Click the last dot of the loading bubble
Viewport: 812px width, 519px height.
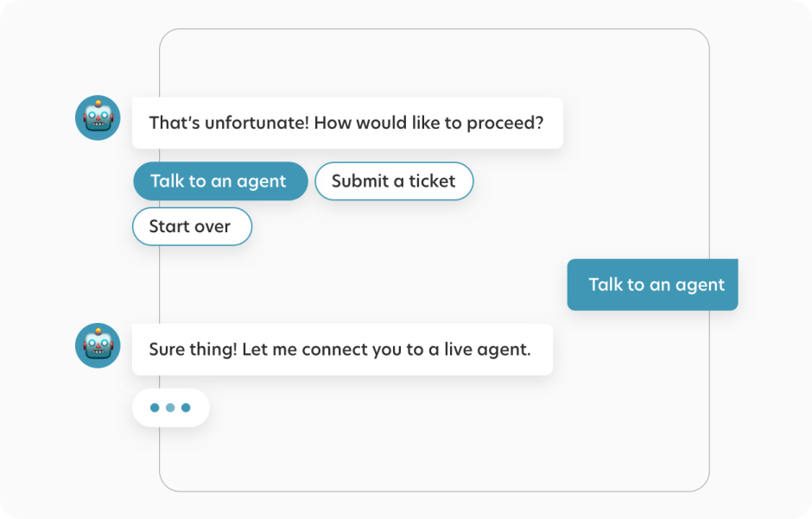[186, 407]
